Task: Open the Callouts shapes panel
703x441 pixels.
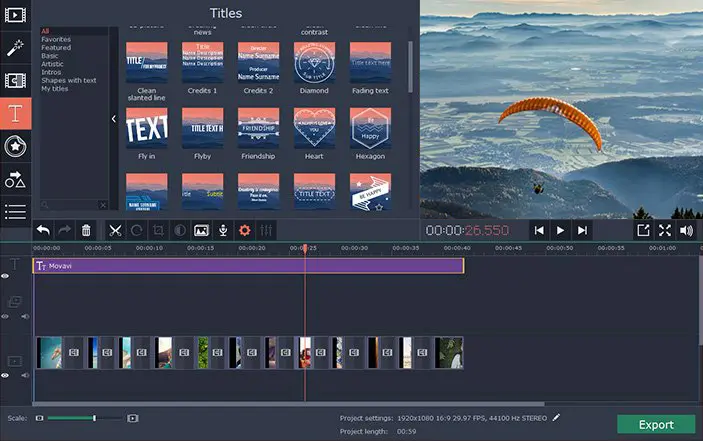Action: [x=15, y=179]
